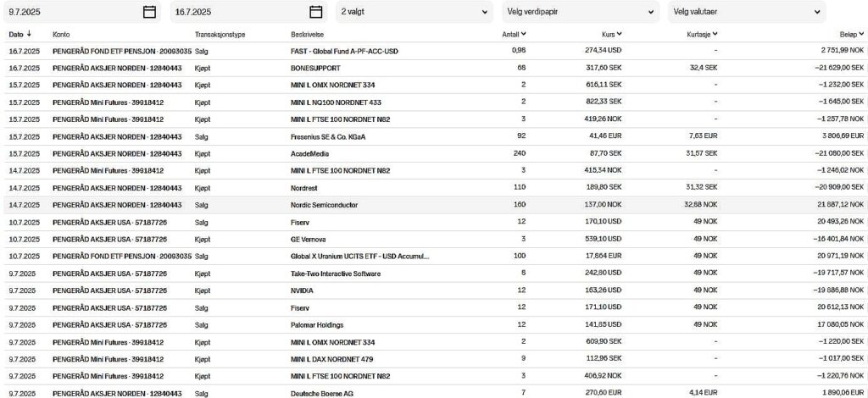
Task: Click amount 3 806,69 EUR
Action: point(842,136)
